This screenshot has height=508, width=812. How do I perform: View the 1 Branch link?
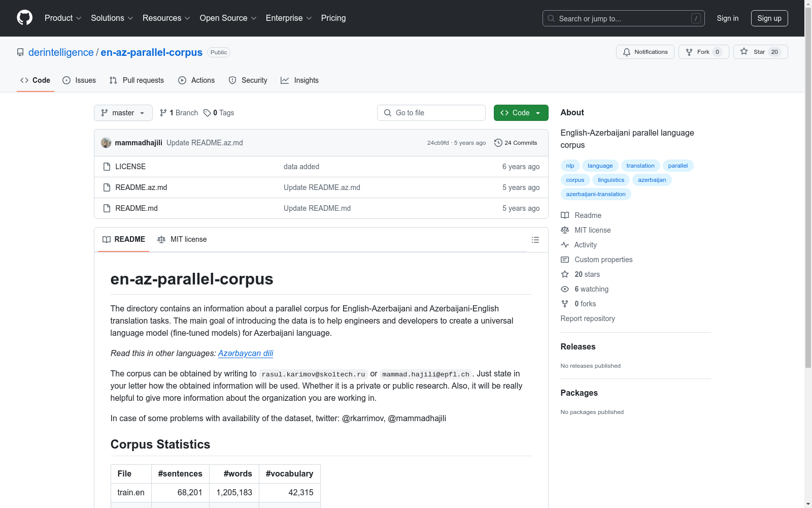pos(179,113)
